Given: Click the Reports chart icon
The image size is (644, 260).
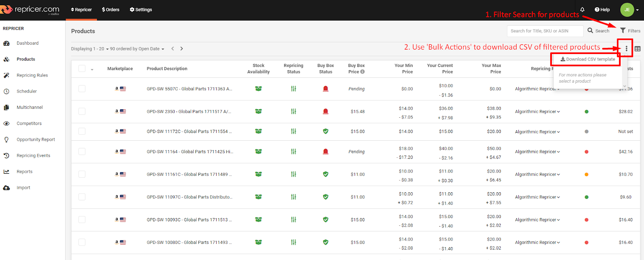Looking at the screenshot, I should 6,172.
